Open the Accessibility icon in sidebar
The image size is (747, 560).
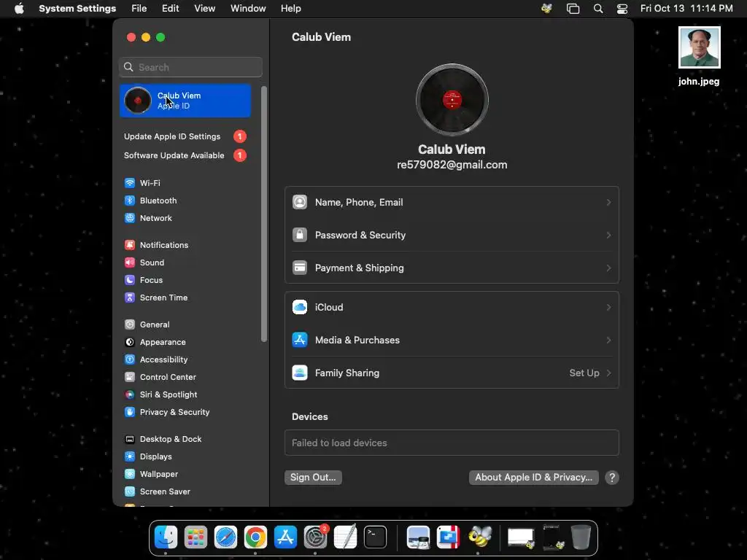[130, 359]
